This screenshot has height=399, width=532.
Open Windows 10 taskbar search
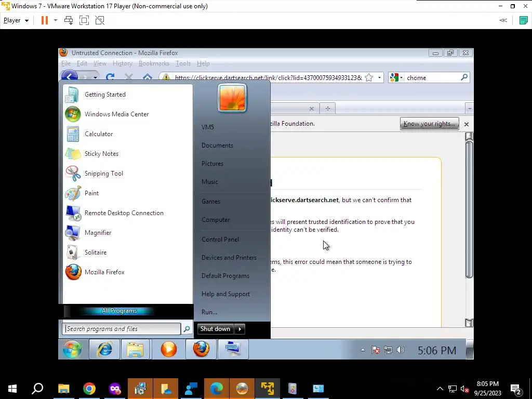pos(37,389)
